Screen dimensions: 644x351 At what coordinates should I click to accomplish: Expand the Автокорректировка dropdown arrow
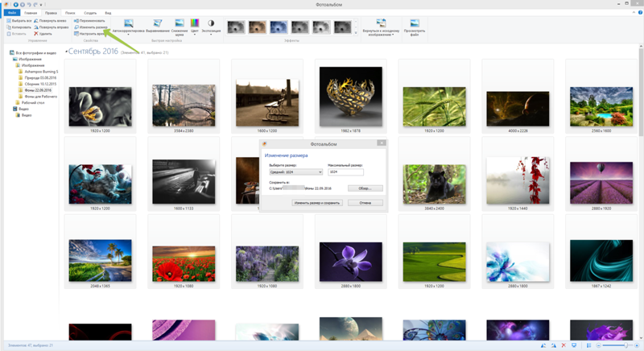point(129,35)
